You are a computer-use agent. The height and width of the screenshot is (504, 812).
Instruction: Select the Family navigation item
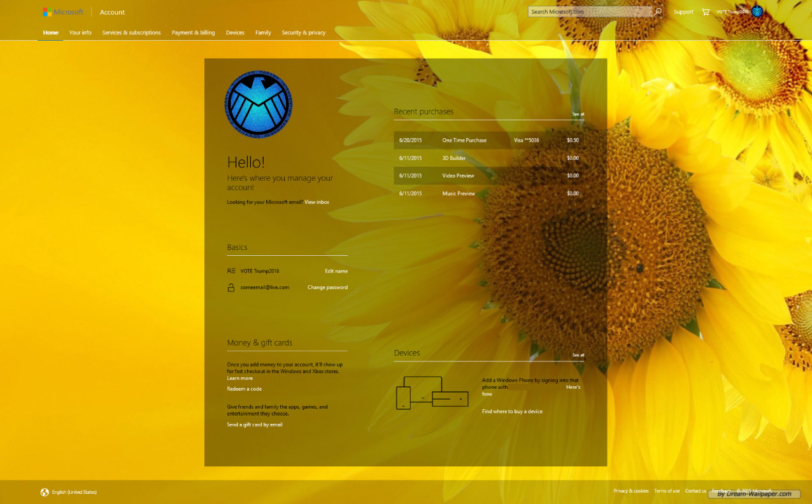(263, 32)
